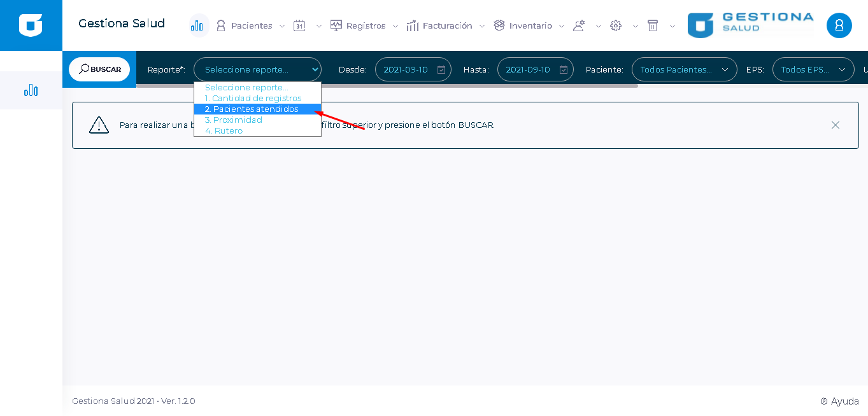Open the user profile avatar icon
This screenshot has height=416, width=868.
click(x=839, y=25)
